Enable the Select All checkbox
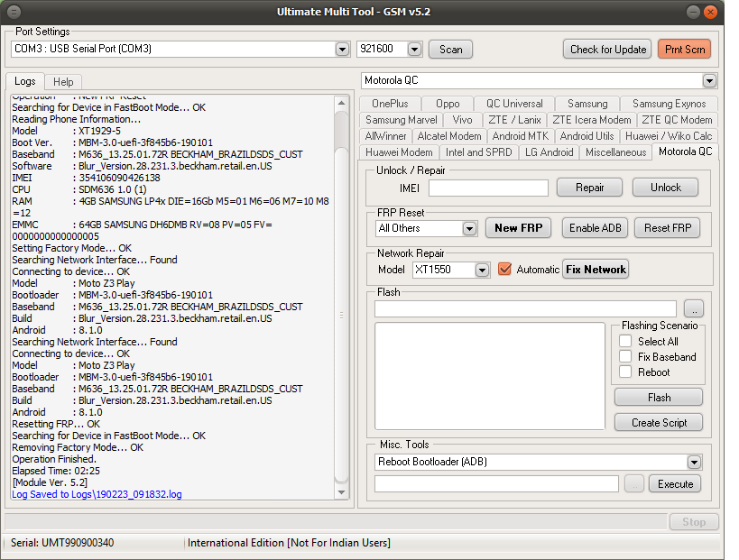Image resolution: width=739 pixels, height=560 pixels. click(625, 341)
